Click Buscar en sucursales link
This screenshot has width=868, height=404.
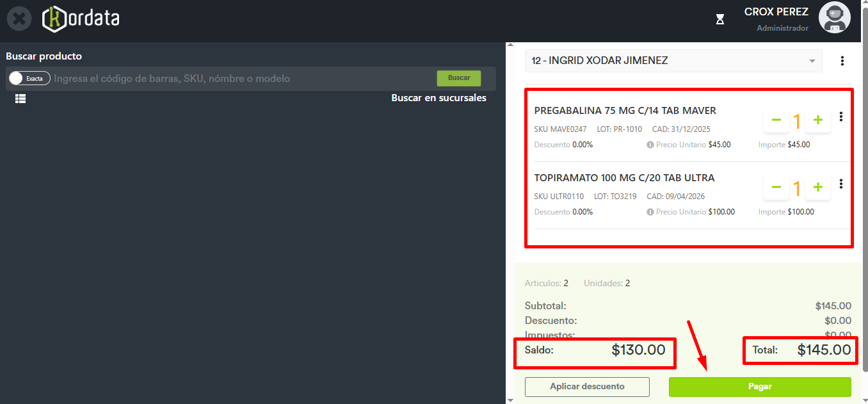click(438, 98)
